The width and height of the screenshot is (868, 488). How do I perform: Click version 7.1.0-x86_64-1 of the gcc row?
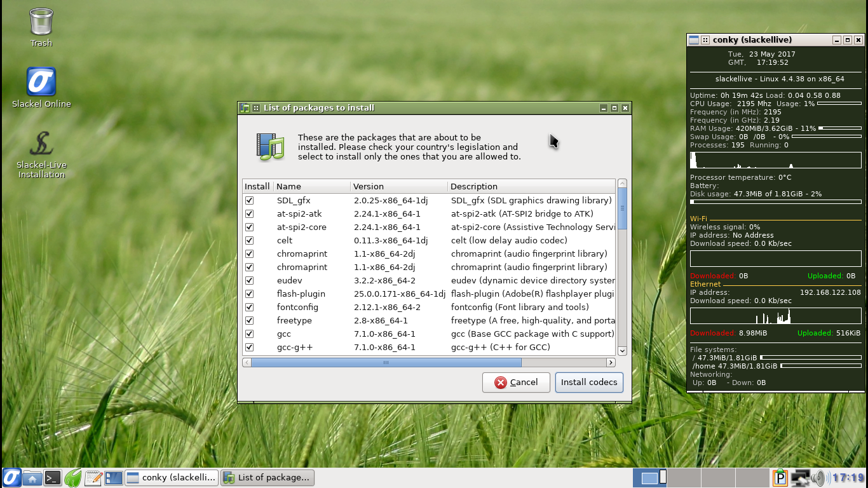[x=384, y=334]
